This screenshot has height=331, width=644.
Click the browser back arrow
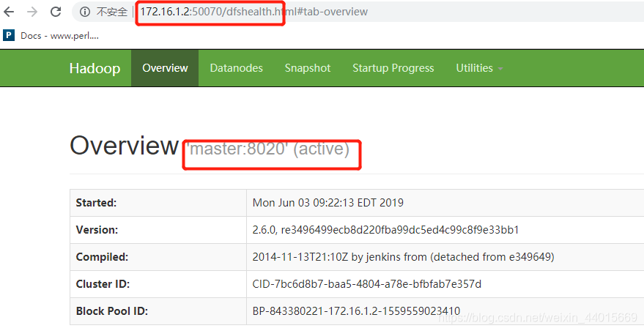pyautogui.click(x=9, y=12)
